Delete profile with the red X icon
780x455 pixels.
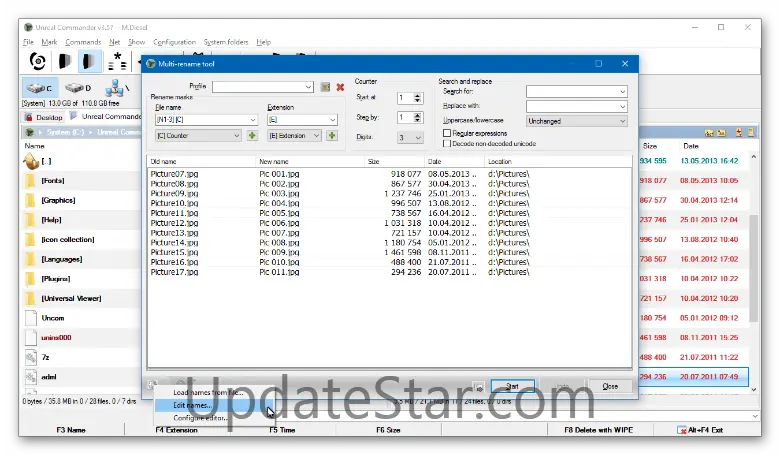click(340, 87)
